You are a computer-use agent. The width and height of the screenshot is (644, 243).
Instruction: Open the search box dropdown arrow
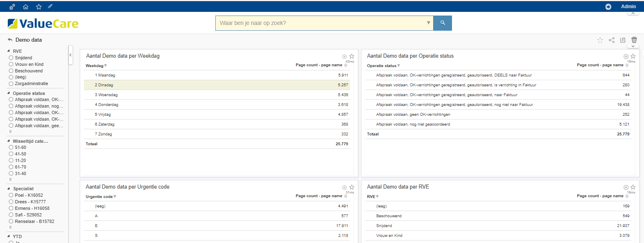[x=428, y=23]
